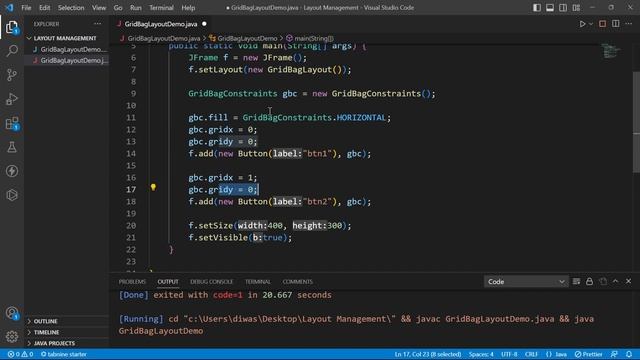Open the File menu
The image size is (640, 360).
coord(26,8)
